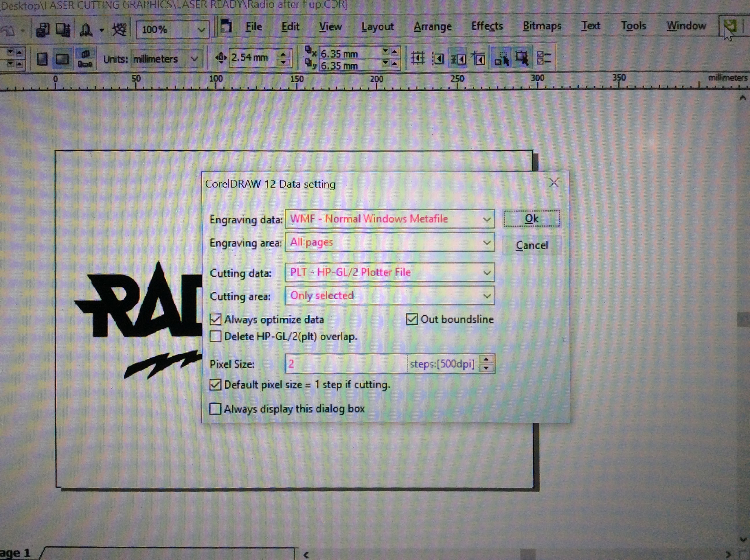The height and width of the screenshot is (560, 750).
Task: Click the document icon left of File
Action: coord(226,26)
